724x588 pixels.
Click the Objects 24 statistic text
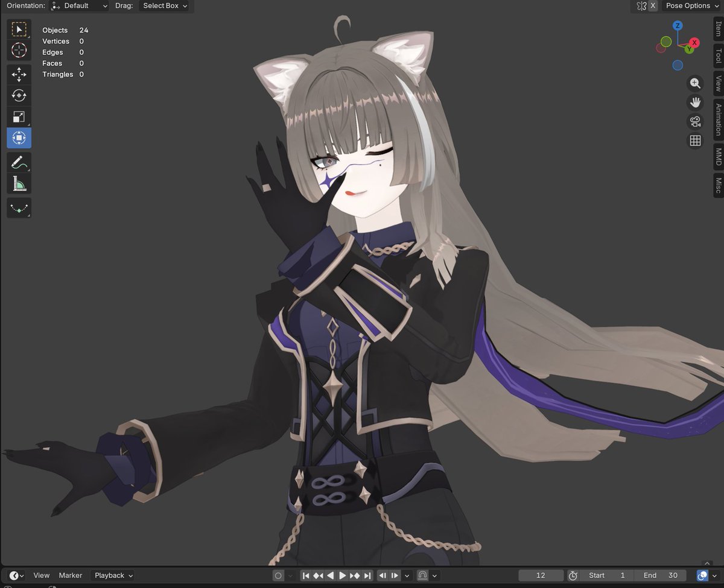[65, 30]
